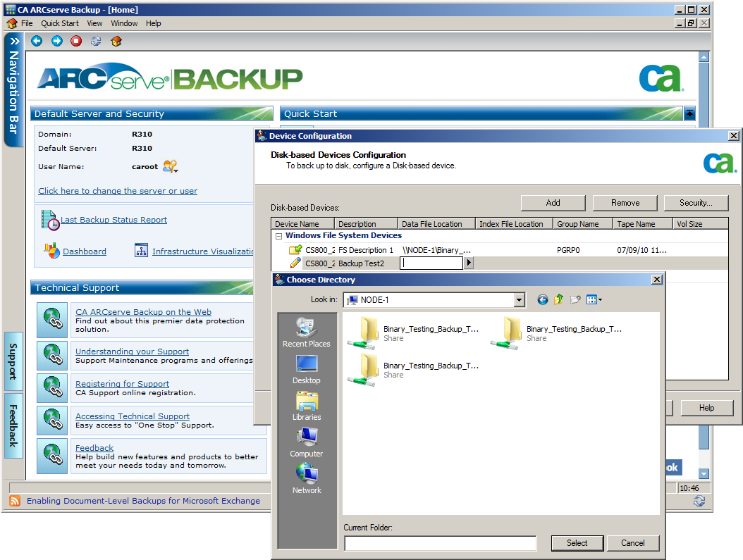Click globe icon beside Understanding your Support
The height and width of the screenshot is (560, 743).
click(52, 356)
